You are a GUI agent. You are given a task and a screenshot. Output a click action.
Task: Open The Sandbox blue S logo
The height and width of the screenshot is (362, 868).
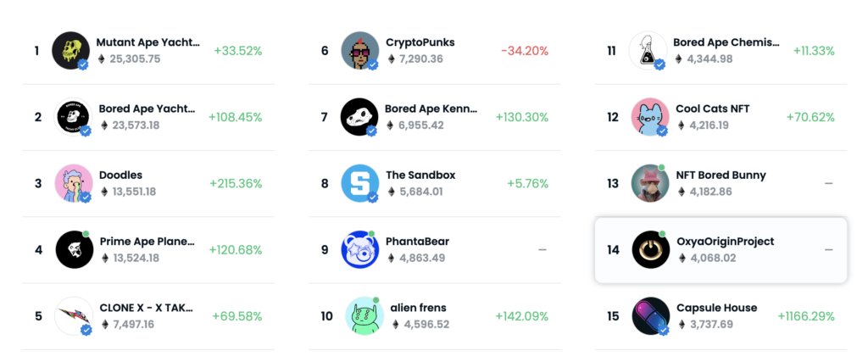pos(359,183)
